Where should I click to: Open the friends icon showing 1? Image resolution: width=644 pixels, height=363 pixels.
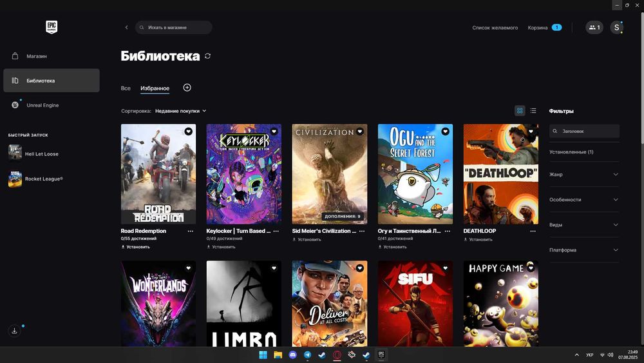coord(594,28)
